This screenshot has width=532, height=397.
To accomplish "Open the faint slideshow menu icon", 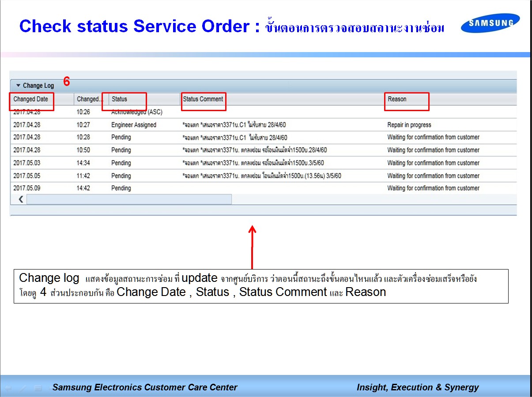I will click(x=38, y=388).
